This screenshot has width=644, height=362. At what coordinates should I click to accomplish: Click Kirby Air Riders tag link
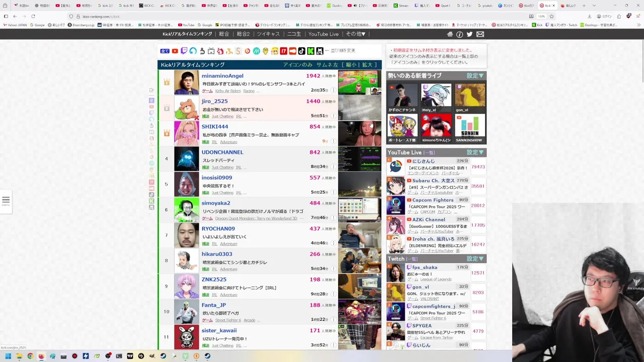pos(228,91)
